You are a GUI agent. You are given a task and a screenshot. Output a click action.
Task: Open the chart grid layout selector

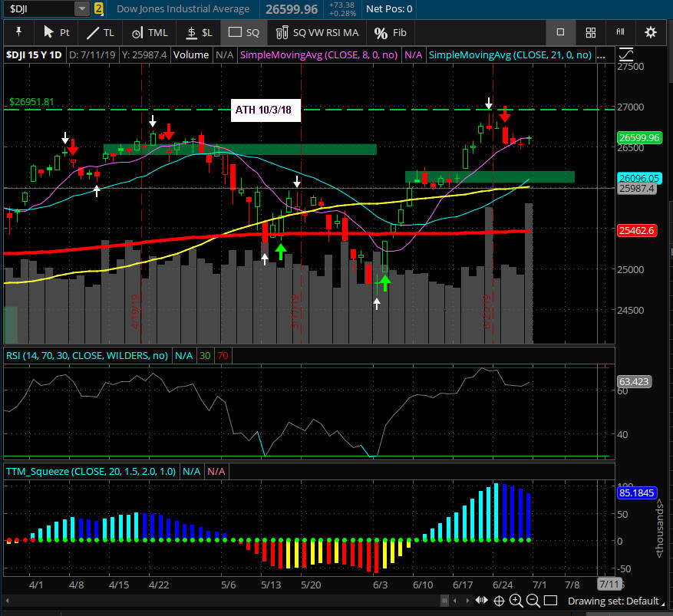(591, 32)
